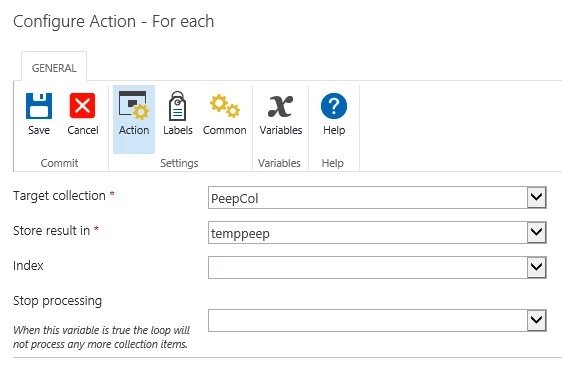Click the loop variable hint description text
The image size is (562, 368).
(x=101, y=337)
